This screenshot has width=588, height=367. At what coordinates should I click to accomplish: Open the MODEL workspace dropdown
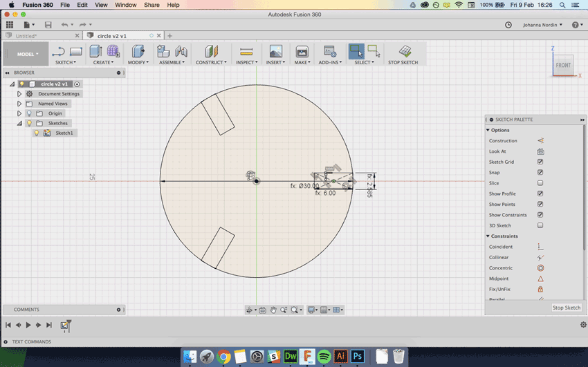click(x=28, y=54)
